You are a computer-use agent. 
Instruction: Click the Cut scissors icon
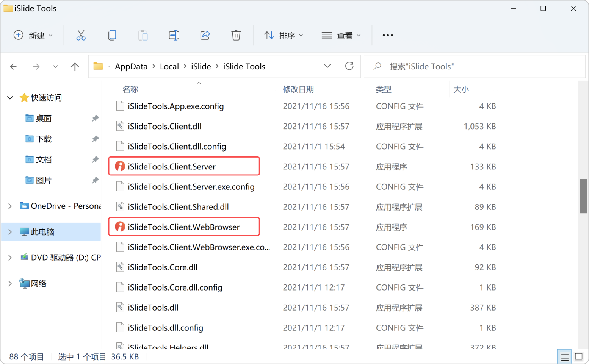coord(81,35)
